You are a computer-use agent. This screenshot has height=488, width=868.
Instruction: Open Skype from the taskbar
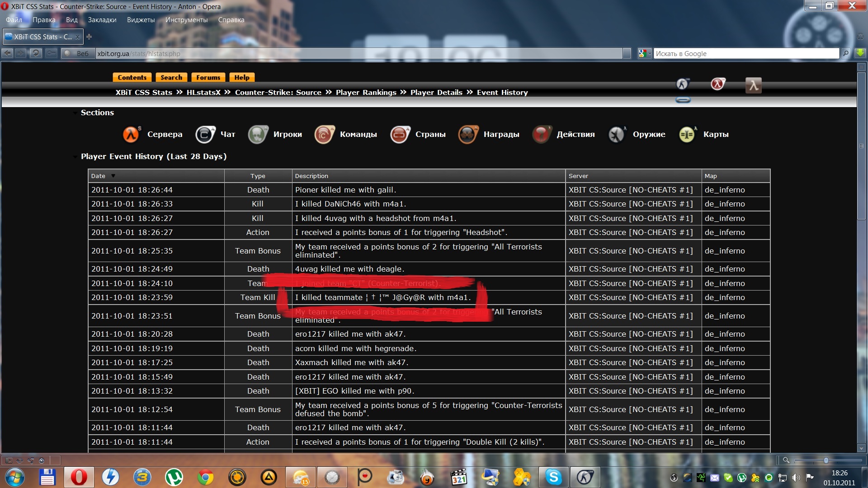tap(553, 477)
